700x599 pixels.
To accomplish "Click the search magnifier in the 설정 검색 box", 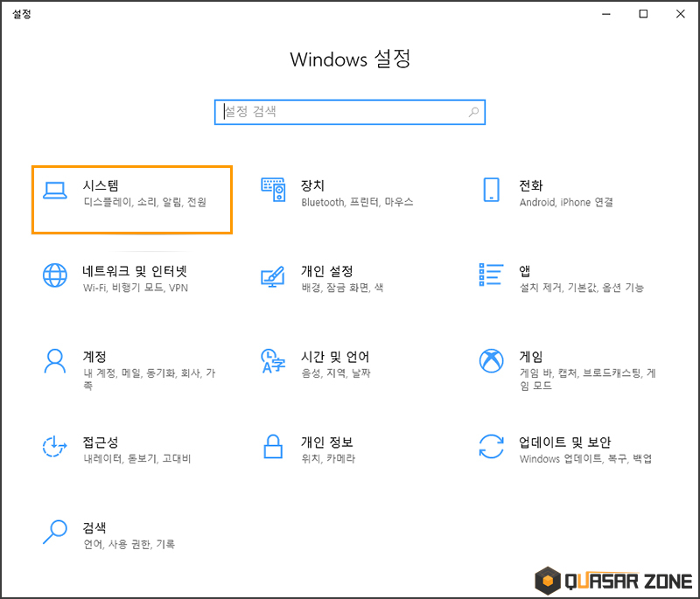I will point(473,112).
